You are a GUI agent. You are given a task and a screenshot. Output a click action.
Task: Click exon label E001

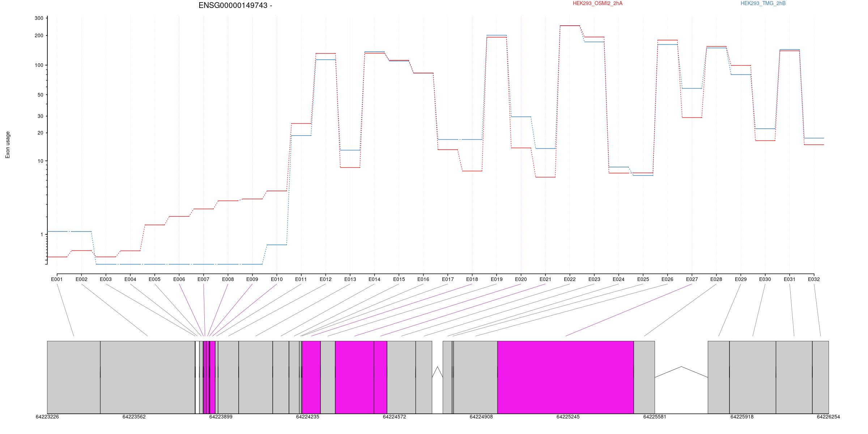[57, 279]
